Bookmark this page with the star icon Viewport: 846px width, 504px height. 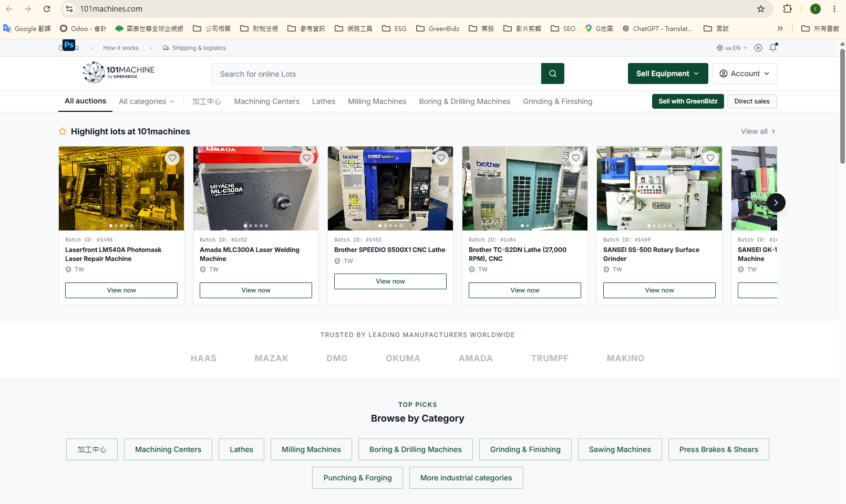tap(761, 9)
